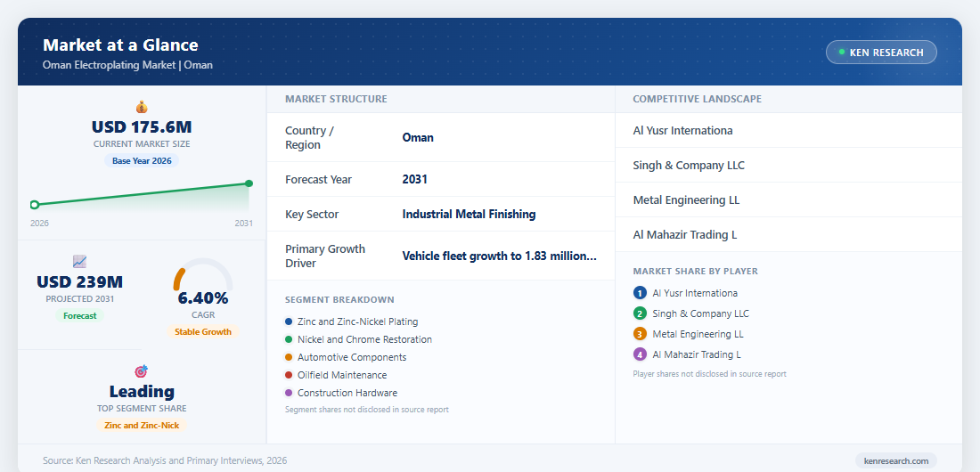Click the Key Sector label
Viewport: 980px width, 472px height.
point(312,215)
